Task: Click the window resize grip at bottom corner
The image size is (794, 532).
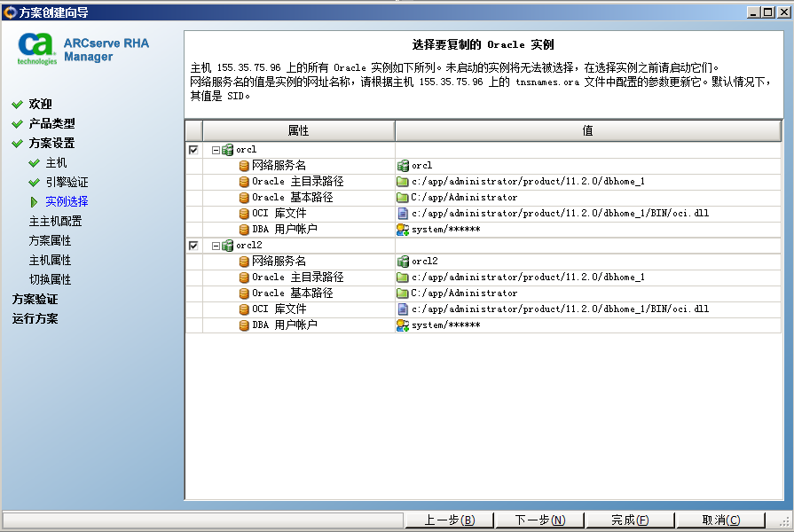Action: point(784,521)
